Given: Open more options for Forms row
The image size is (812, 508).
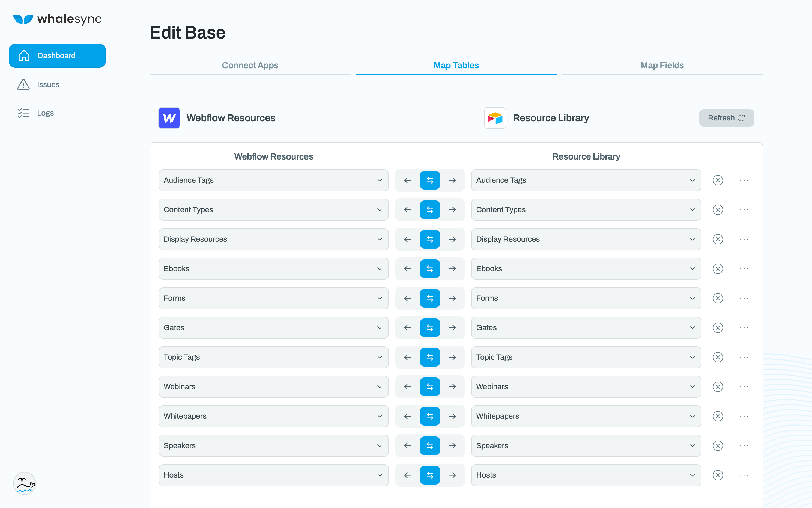Looking at the screenshot, I should pos(744,298).
